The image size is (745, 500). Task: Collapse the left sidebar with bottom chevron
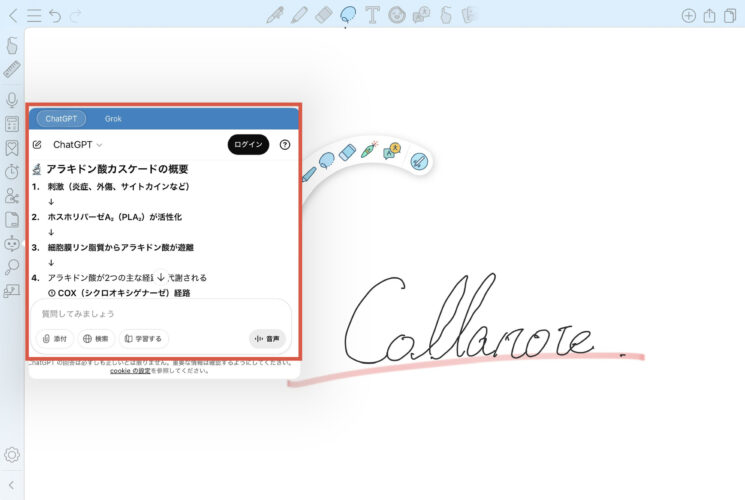(11, 485)
